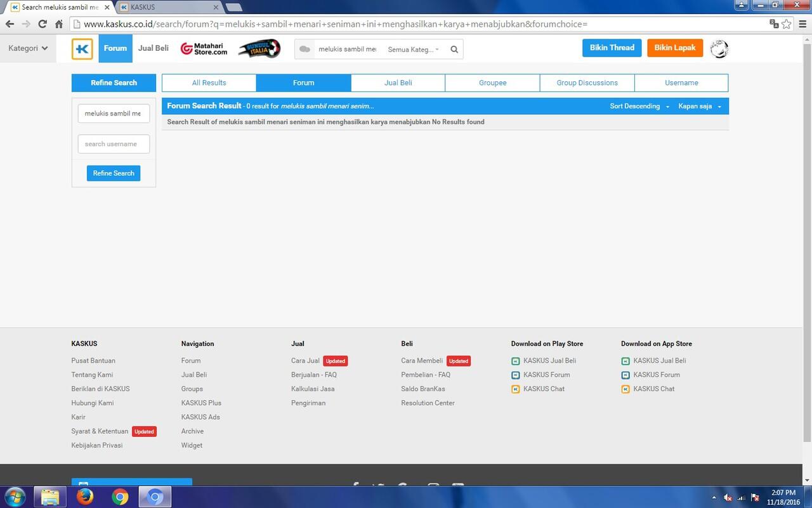Click the Google Chrome taskbar icon
Screen dimensions: 812x508
[x=120, y=497]
